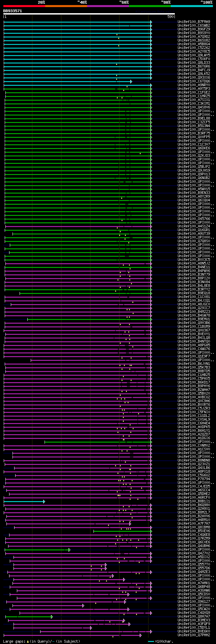
Task: Select hit label UniRef100_Q7Q8S0
Action: [194, 241]
